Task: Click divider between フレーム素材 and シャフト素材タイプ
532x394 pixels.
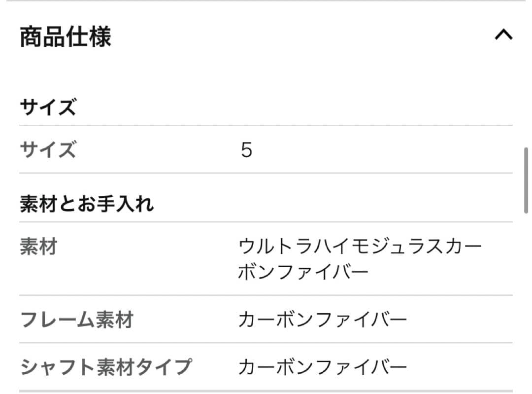Action: click(x=266, y=343)
